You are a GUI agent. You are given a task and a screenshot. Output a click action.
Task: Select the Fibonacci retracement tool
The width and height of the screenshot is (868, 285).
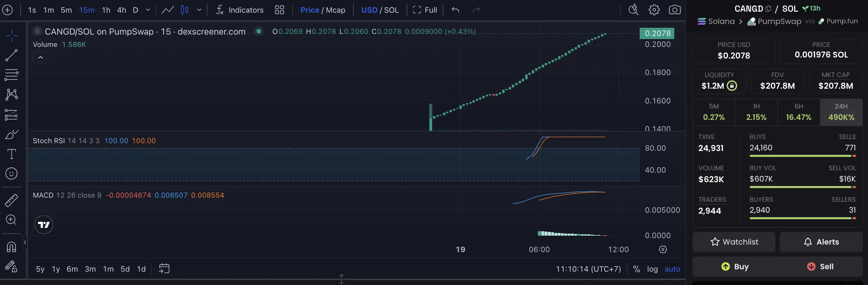[x=11, y=75]
